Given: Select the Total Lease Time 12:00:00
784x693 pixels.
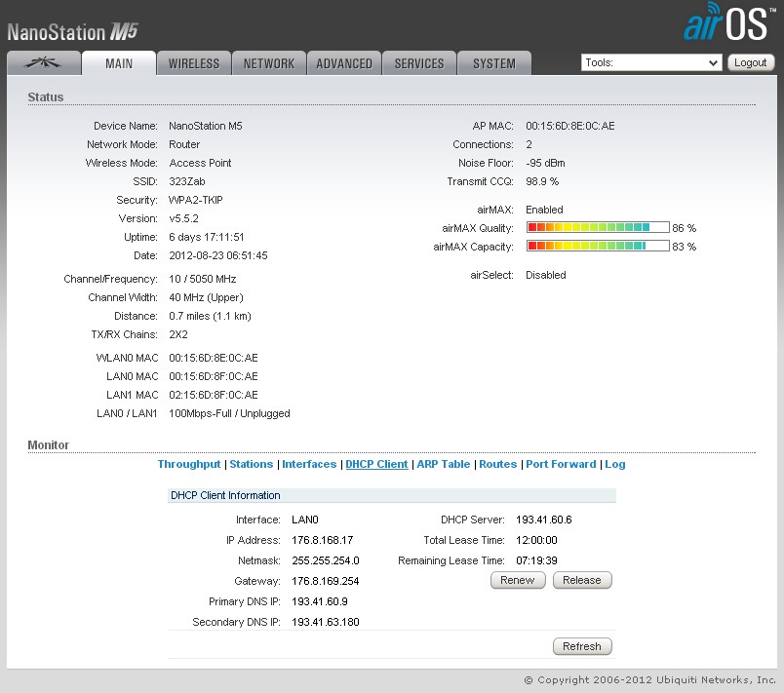Looking at the screenshot, I should 536,540.
